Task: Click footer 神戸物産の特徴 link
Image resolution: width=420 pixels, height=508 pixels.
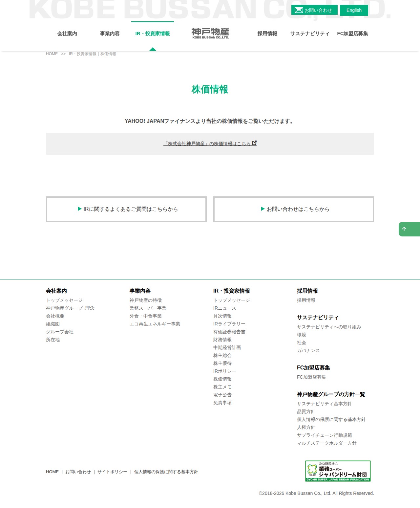Action: [146, 300]
